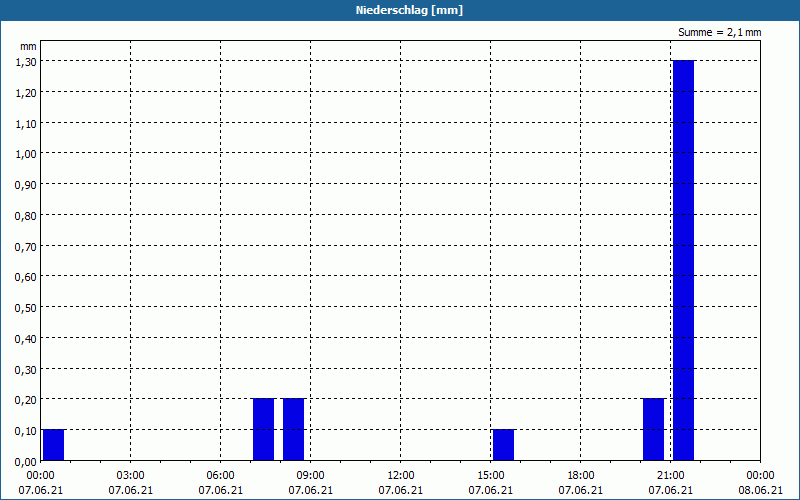Screen dimensions: 800x500
Task: Click the 0,00 y-axis origin label
Action: click(26, 462)
